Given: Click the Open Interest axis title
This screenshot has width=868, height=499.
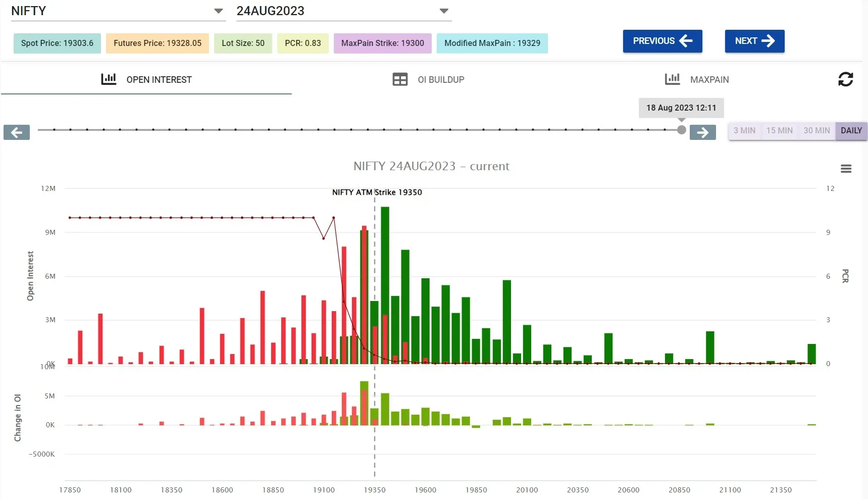Looking at the screenshot, I should coord(30,276).
